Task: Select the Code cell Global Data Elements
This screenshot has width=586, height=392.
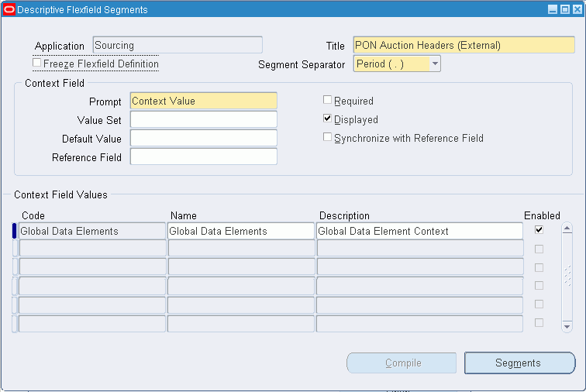Action: (x=92, y=231)
